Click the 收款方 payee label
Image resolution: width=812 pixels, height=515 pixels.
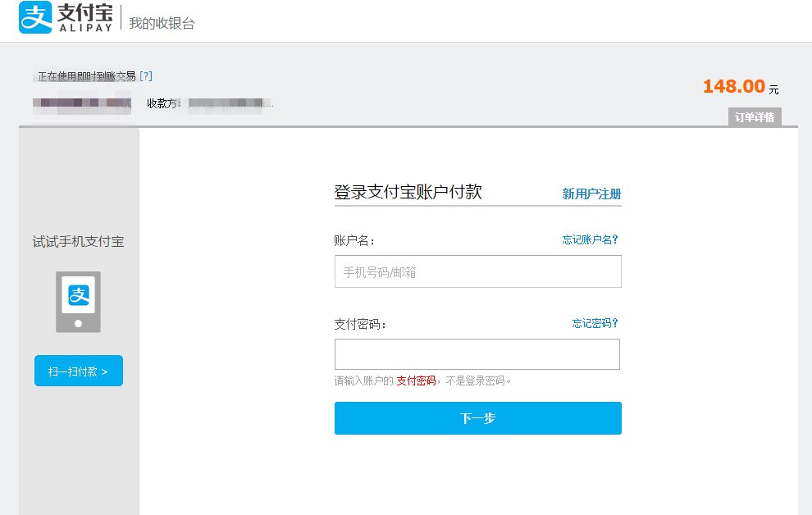(162, 103)
